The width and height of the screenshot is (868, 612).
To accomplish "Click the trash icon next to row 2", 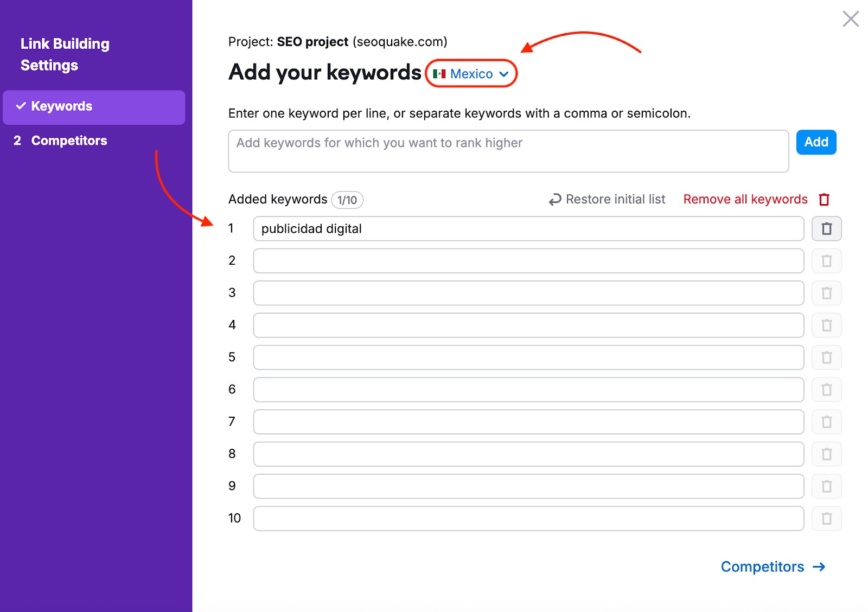I will pos(826,261).
